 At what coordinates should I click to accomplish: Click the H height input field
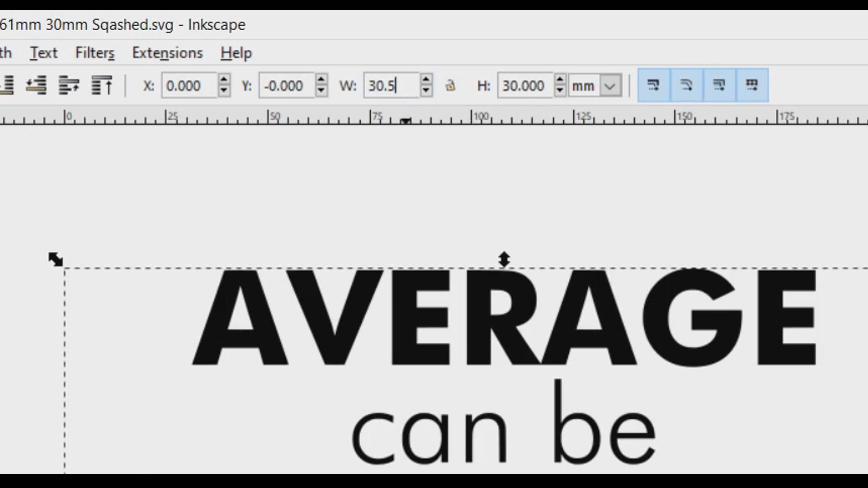(x=524, y=85)
